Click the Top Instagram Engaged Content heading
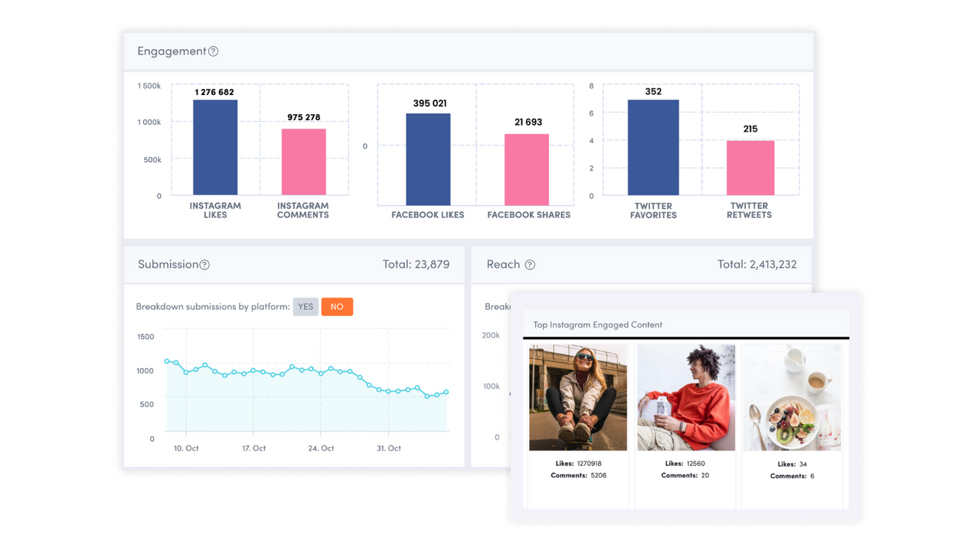This screenshot has width=980, height=551. pos(598,324)
